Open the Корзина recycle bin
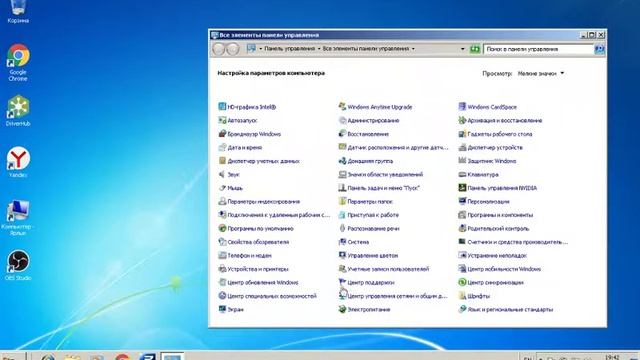The width and height of the screenshot is (640, 360). [x=18, y=11]
